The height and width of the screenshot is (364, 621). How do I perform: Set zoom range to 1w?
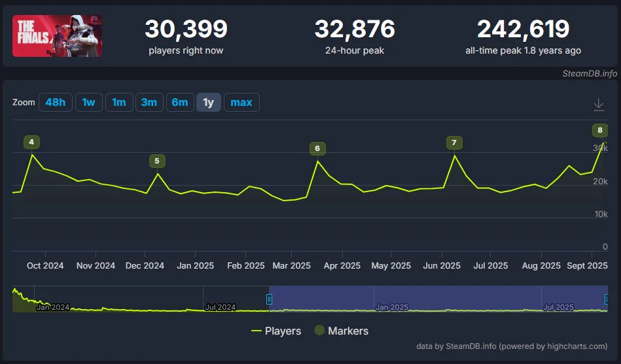89,103
